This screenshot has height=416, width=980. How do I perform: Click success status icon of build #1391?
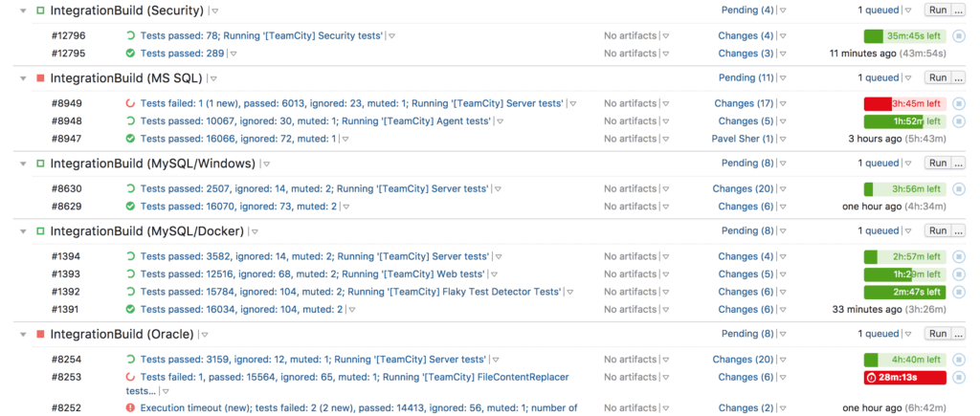[130, 309]
